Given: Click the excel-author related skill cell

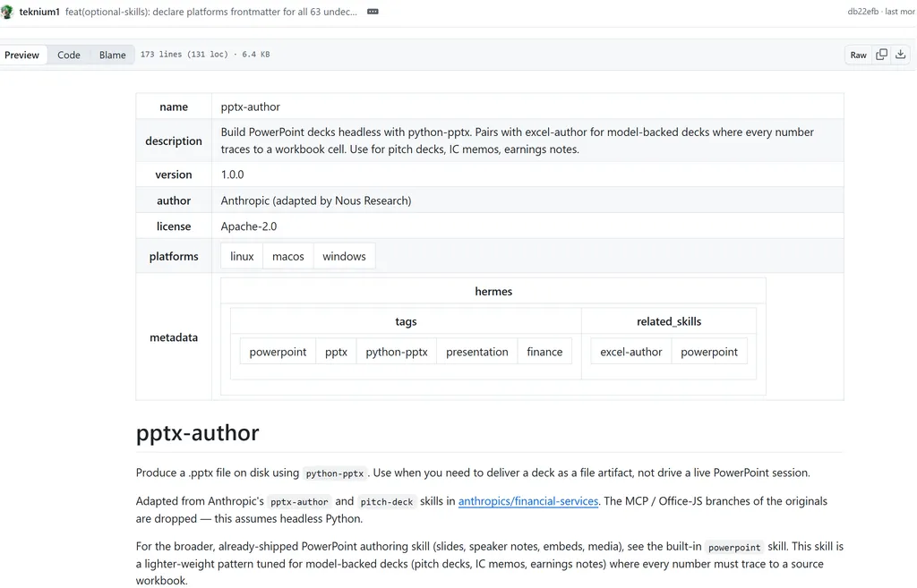Looking at the screenshot, I should click(631, 352).
